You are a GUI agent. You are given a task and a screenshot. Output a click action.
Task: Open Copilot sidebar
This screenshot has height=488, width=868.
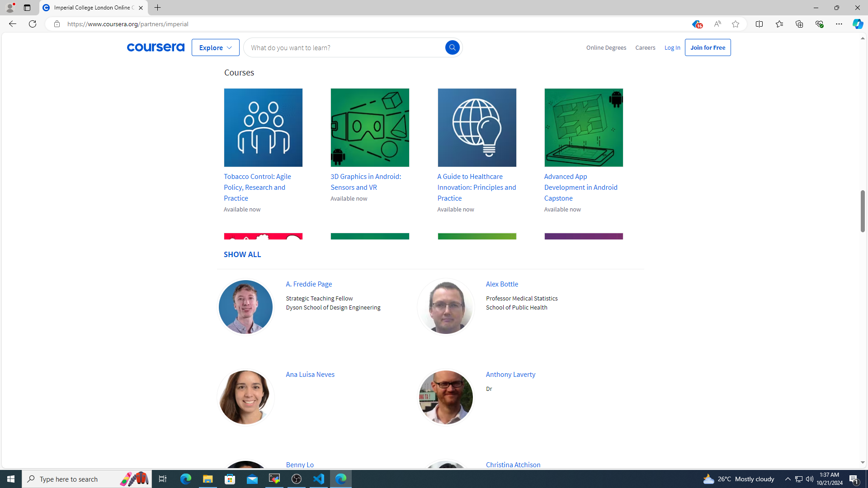pos(858,24)
